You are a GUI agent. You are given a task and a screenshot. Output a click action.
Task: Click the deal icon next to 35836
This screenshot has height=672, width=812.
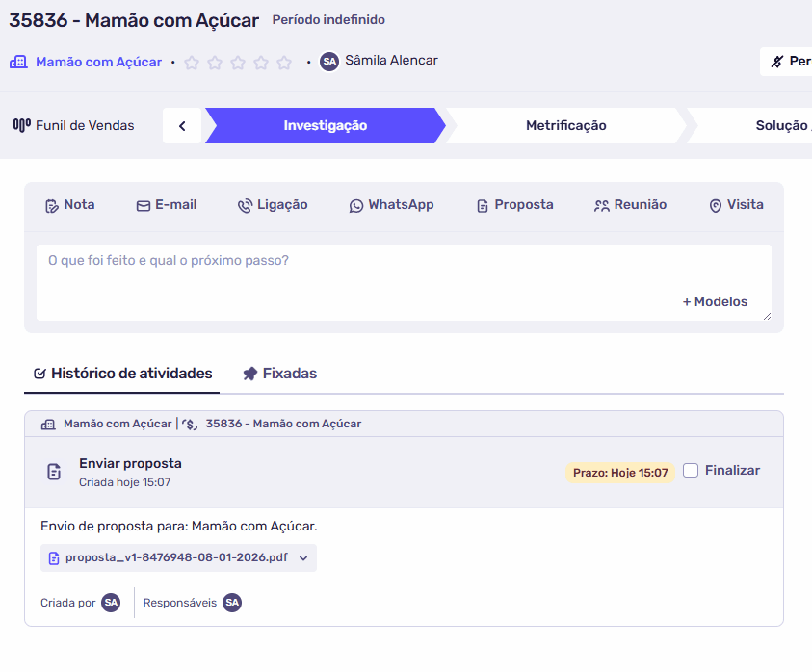[190, 424]
